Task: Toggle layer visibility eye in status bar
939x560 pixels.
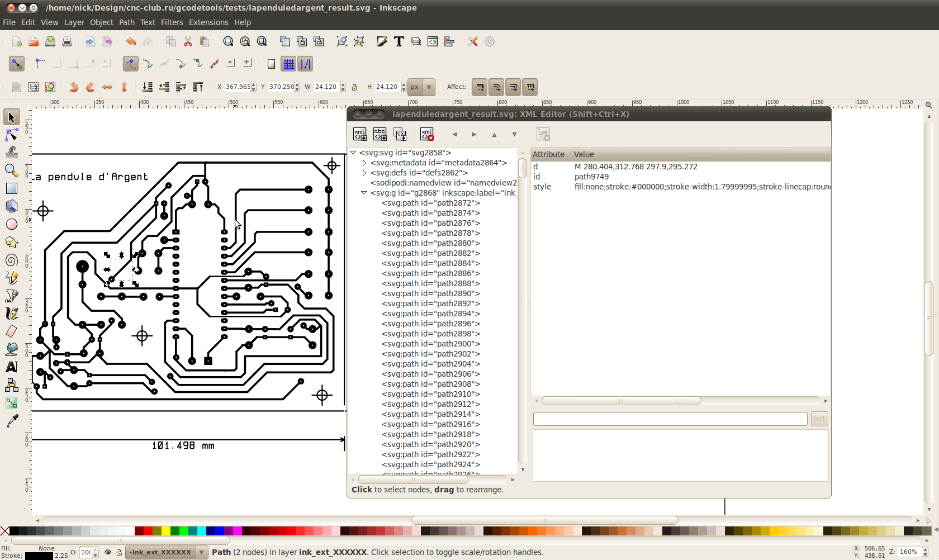Action: [108, 552]
